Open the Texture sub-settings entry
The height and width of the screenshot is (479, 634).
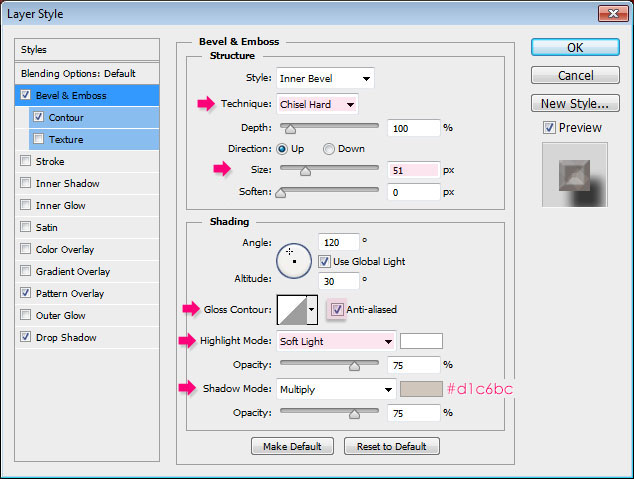(x=94, y=139)
